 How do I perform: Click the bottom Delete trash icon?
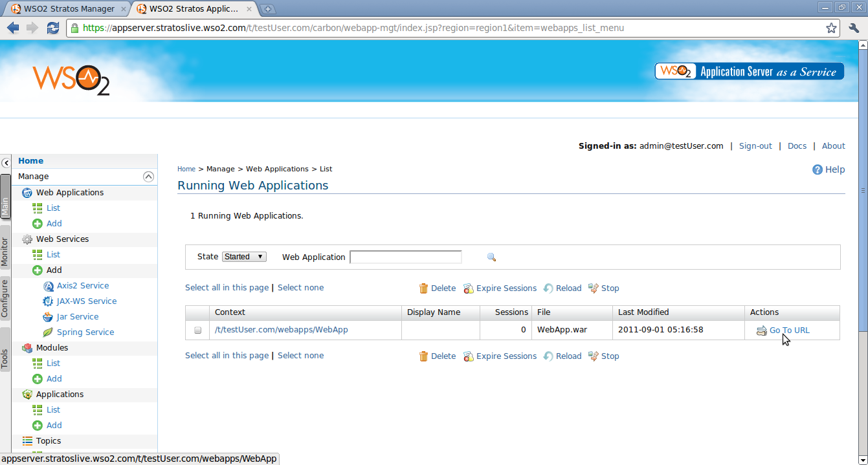423,356
